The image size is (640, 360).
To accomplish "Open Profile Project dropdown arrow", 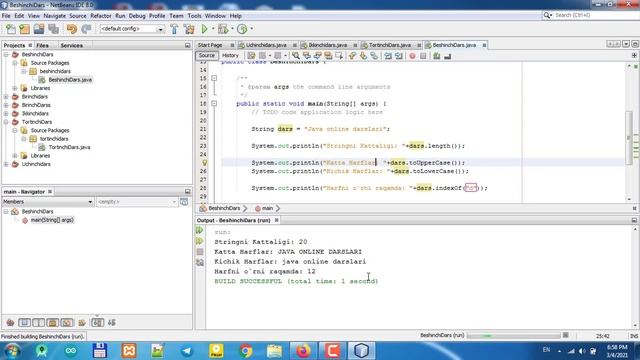I will tap(251, 29).
